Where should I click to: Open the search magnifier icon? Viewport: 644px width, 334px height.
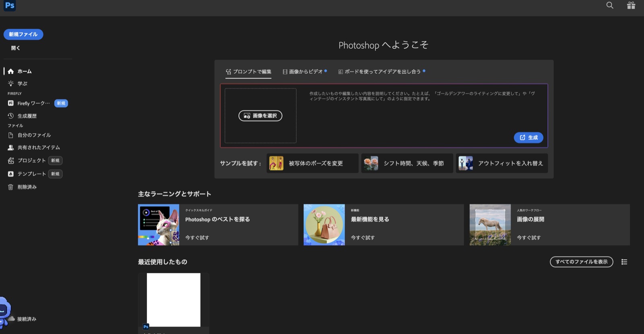click(x=610, y=5)
